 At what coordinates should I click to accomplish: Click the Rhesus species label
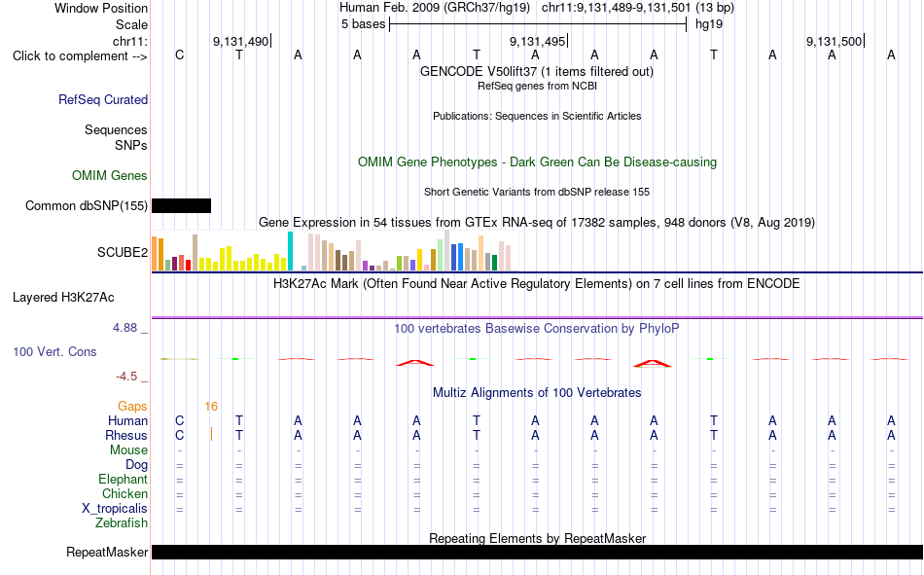click(126, 435)
